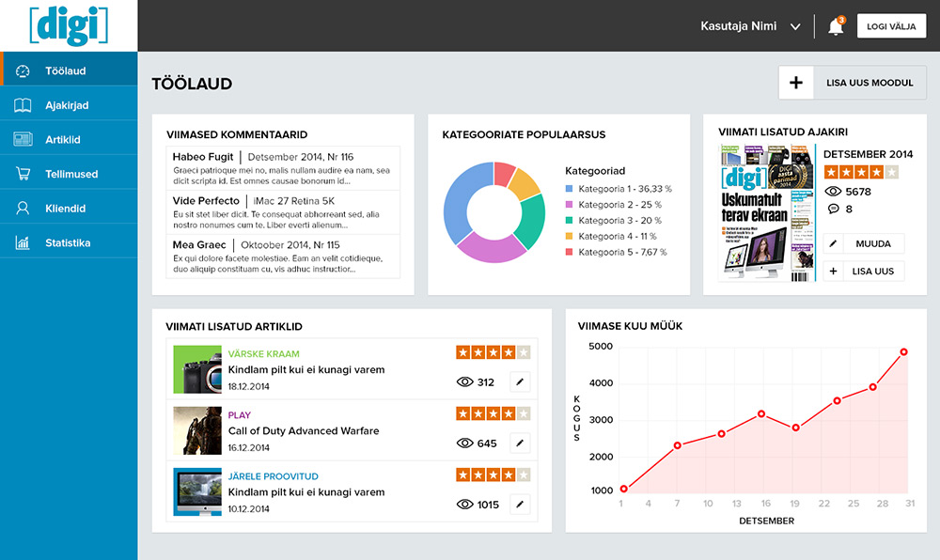The height and width of the screenshot is (560, 940).
Task: Click the Tellimused shopping cart icon
Action: pyautogui.click(x=21, y=173)
